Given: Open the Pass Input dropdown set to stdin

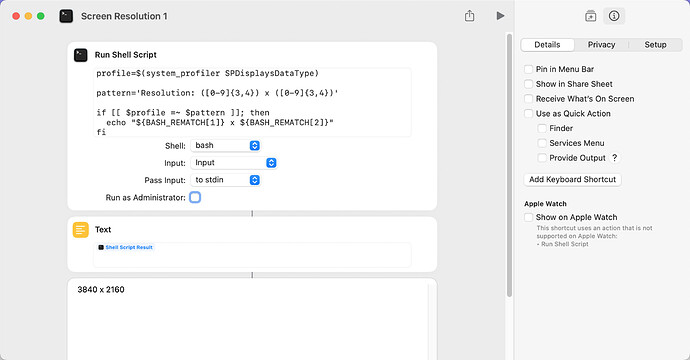Looking at the screenshot, I should point(225,180).
